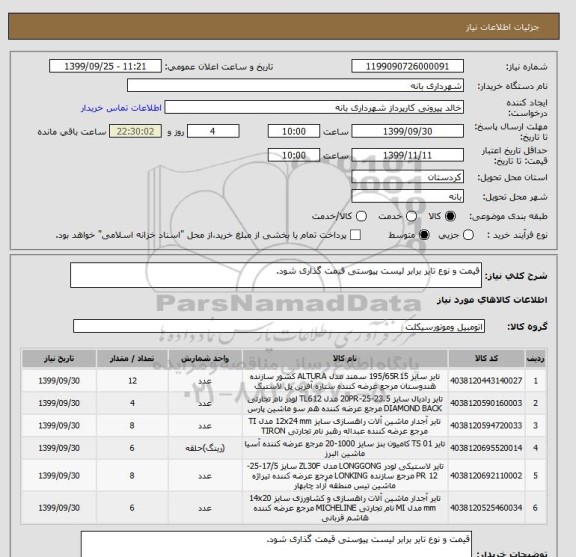
Task: Click the delivery province field کردستان
Action: (407, 177)
